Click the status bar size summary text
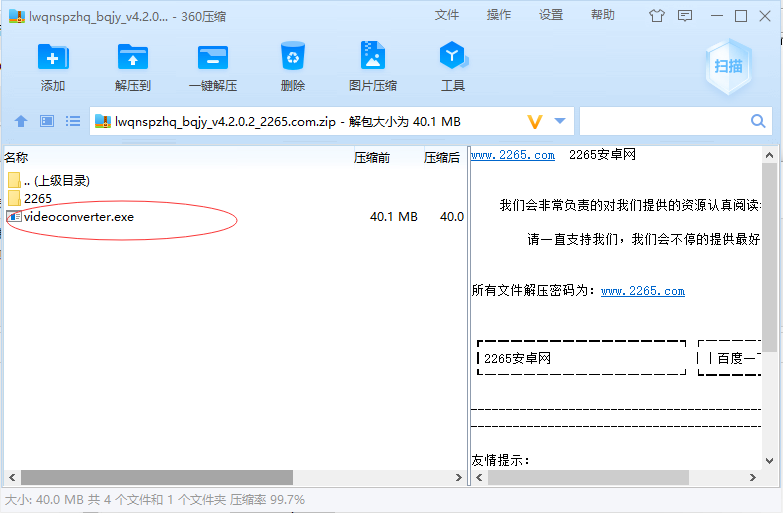The image size is (783, 513). point(155,500)
